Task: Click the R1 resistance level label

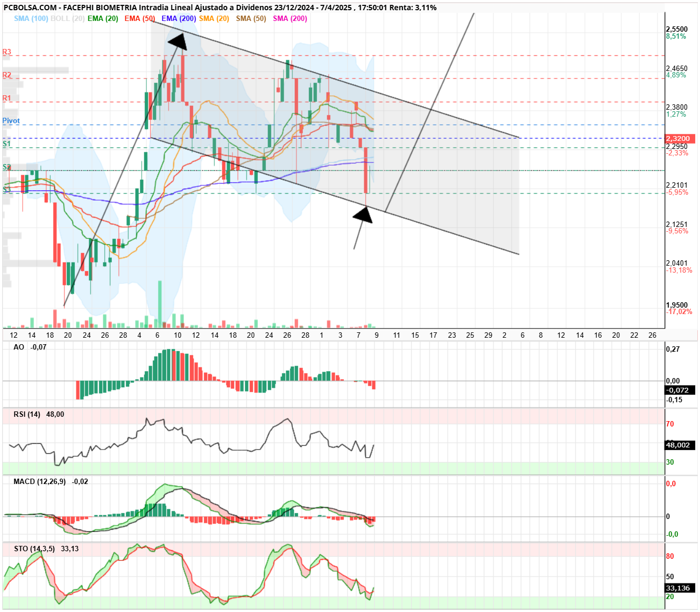Action: 7,98
